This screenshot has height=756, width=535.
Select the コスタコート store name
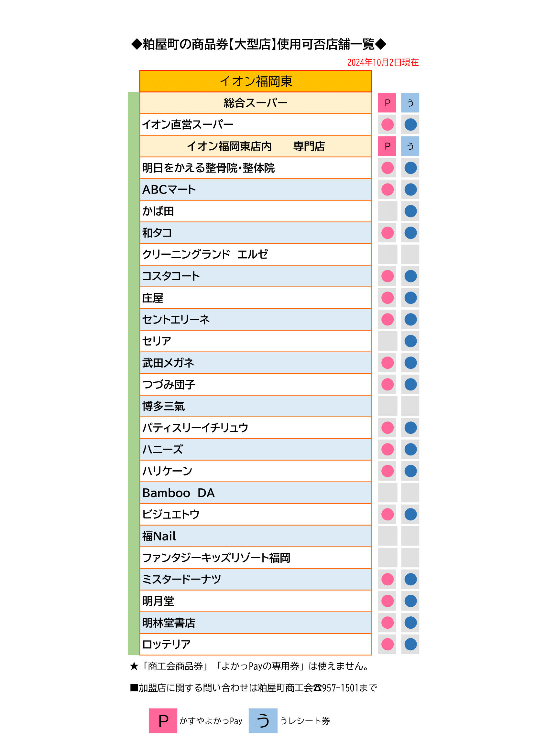171,276
